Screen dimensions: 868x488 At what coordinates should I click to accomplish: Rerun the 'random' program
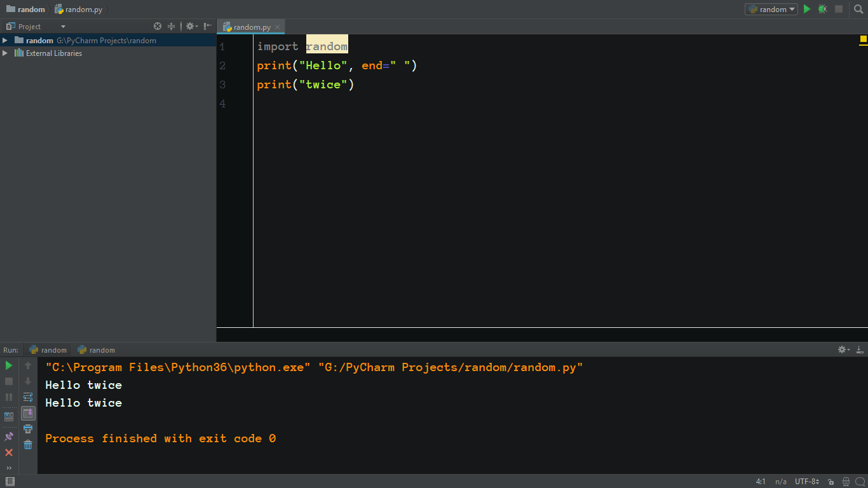point(9,367)
